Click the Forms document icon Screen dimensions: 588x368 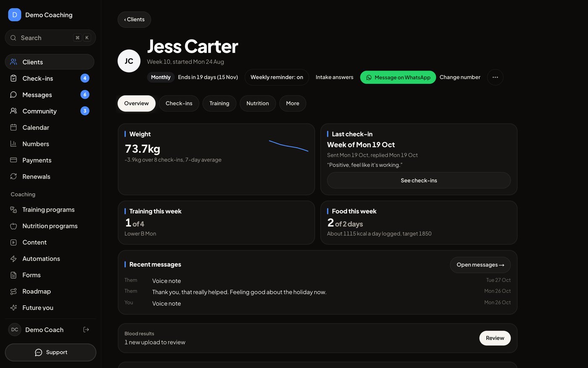click(13, 275)
